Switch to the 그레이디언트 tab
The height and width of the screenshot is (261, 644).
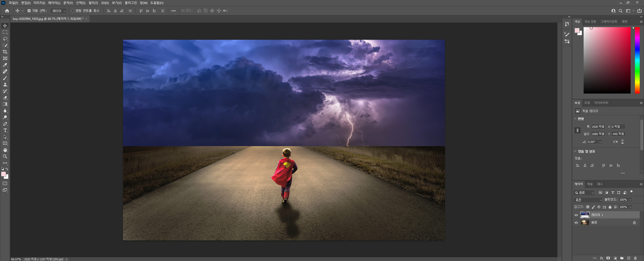pos(609,22)
